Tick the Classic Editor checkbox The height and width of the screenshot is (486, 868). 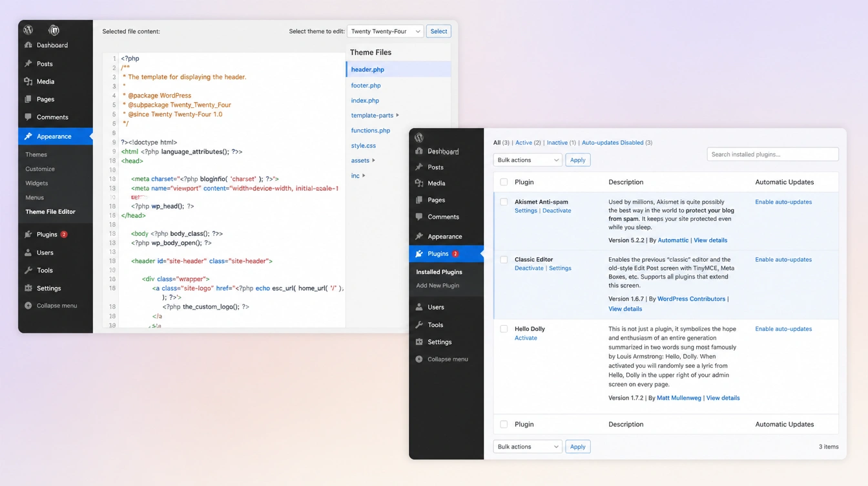504,260
